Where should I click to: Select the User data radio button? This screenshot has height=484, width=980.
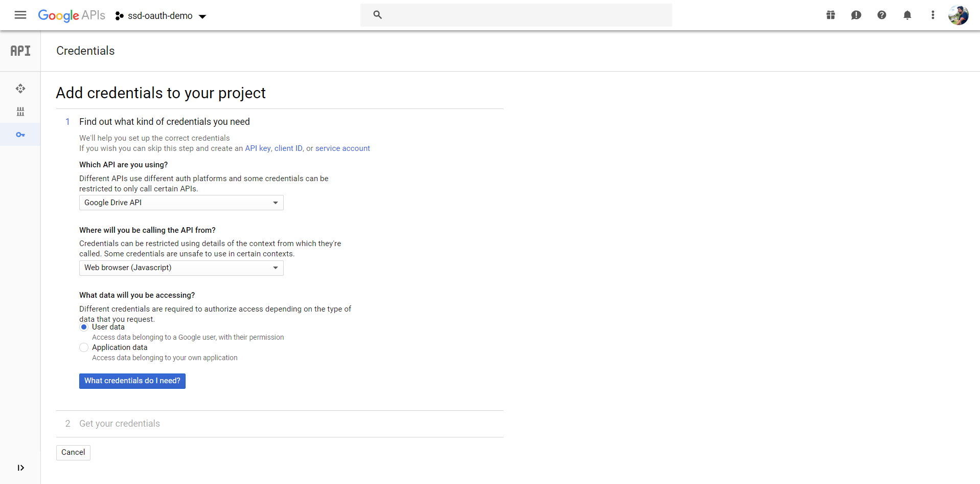pos(84,327)
